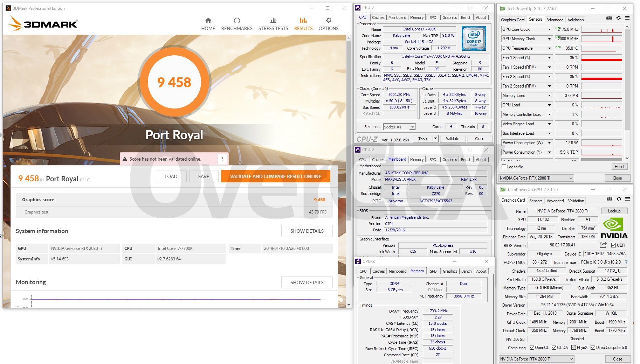Open the Options gear in 3DMark
This screenshot has height=364, width=640.
pyautogui.click(x=328, y=21)
